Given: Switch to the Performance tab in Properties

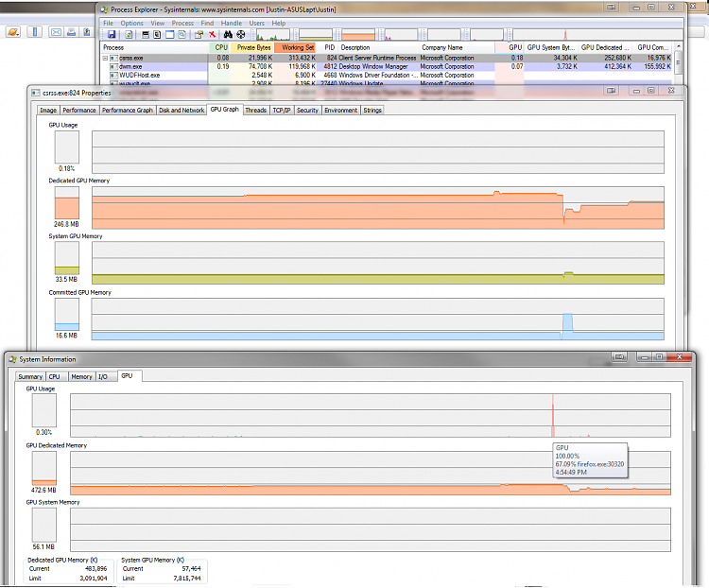Looking at the screenshot, I should click(x=79, y=110).
